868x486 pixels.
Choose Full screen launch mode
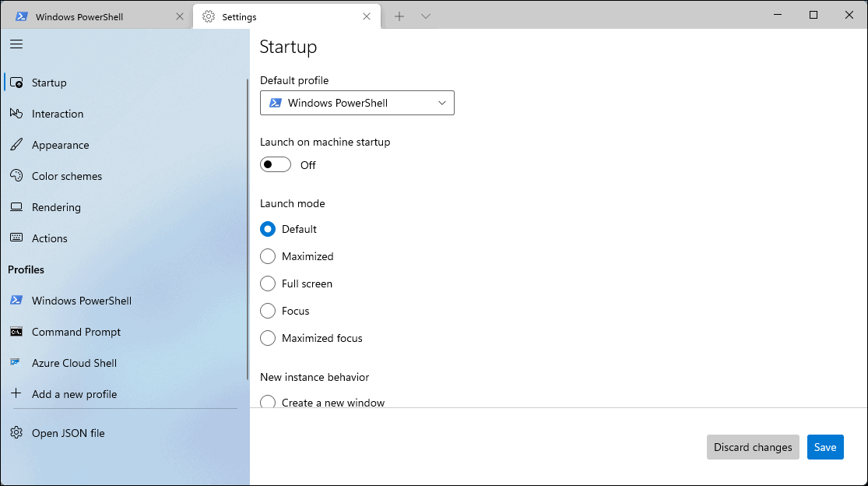pos(268,283)
